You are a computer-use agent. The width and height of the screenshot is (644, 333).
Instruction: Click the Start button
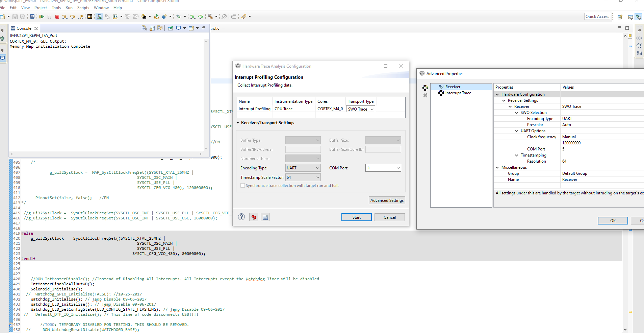click(356, 217)
